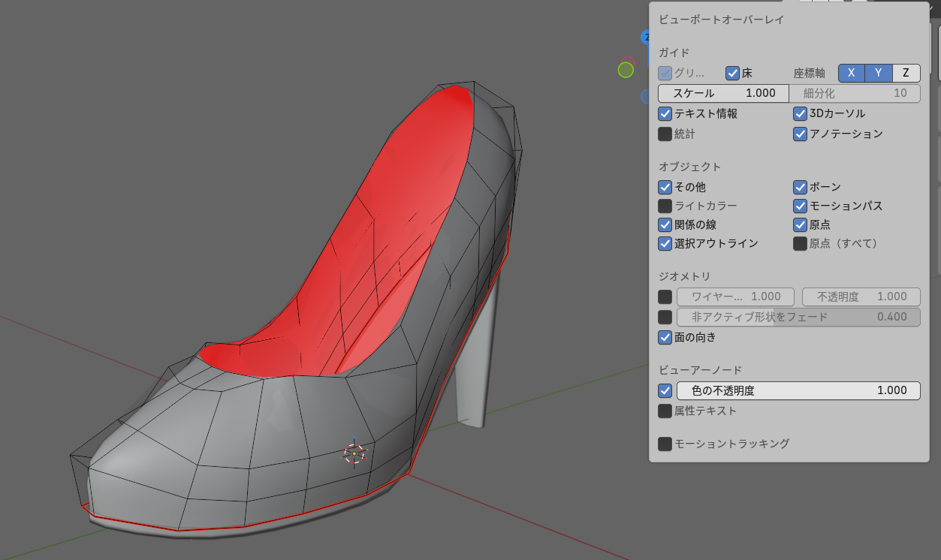
Task: Toggle the X axis display button
Action: (851, 73)
